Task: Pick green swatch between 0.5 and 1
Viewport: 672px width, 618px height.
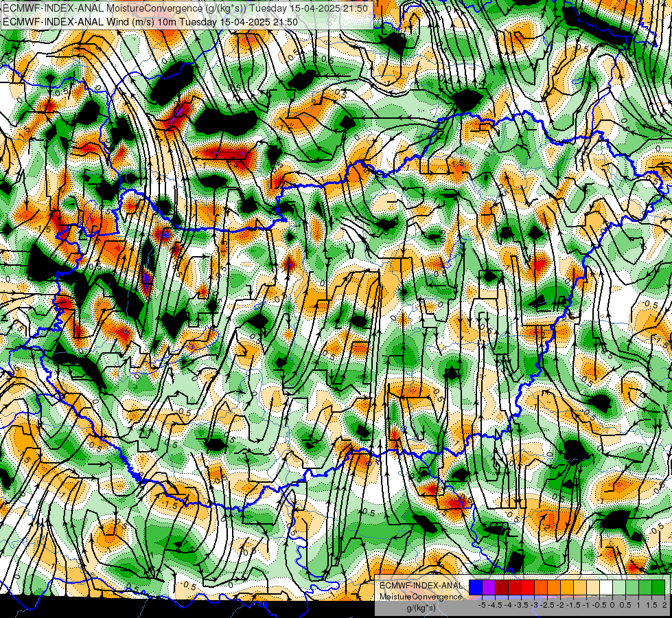Action: click(632, 587)
